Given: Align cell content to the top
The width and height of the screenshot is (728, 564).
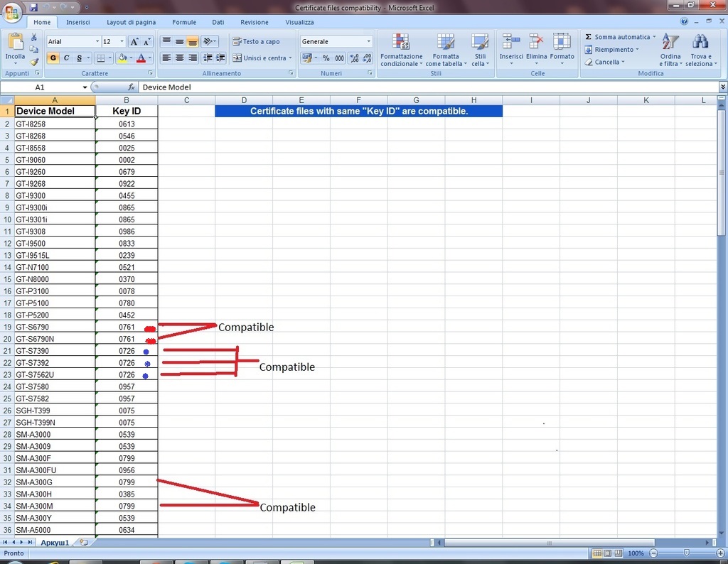Looking at the screenshot, I should tap(166, 42).
